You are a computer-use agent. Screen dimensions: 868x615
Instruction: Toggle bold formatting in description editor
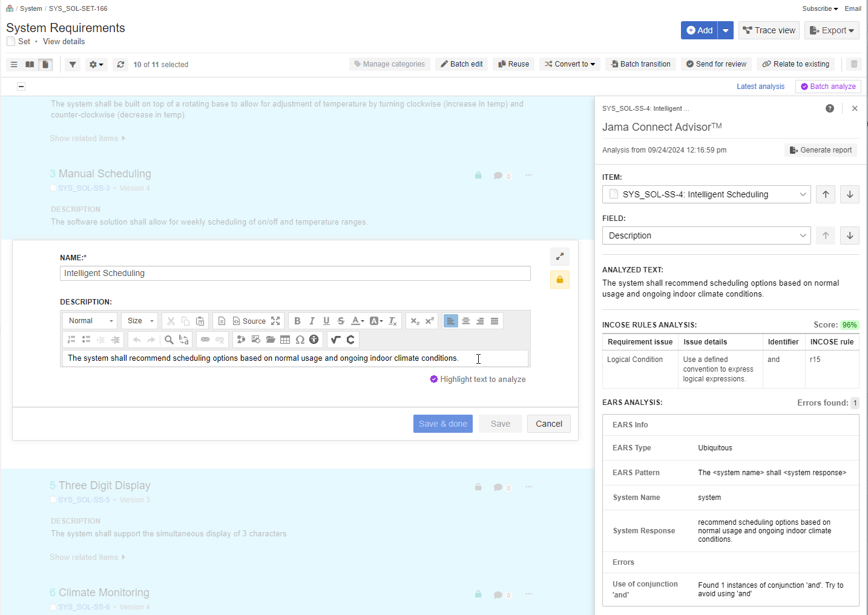point(297,321)
